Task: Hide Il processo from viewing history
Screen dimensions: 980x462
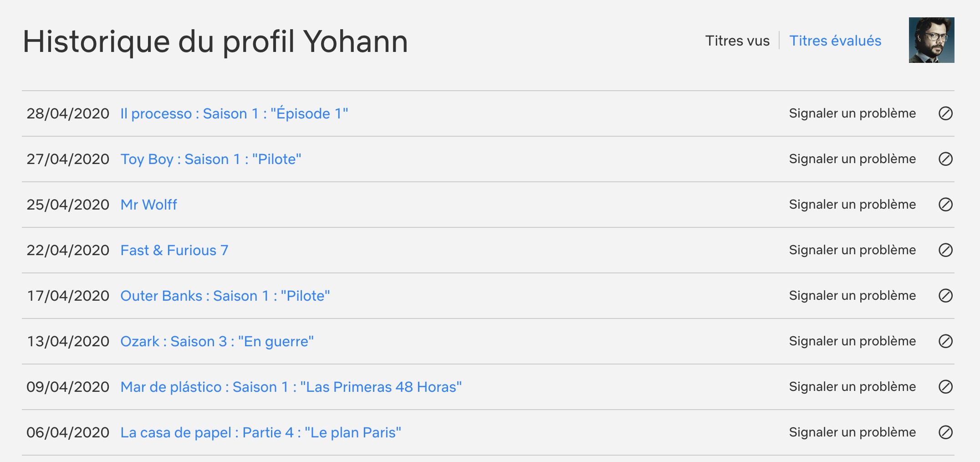Action: [945, 113]
